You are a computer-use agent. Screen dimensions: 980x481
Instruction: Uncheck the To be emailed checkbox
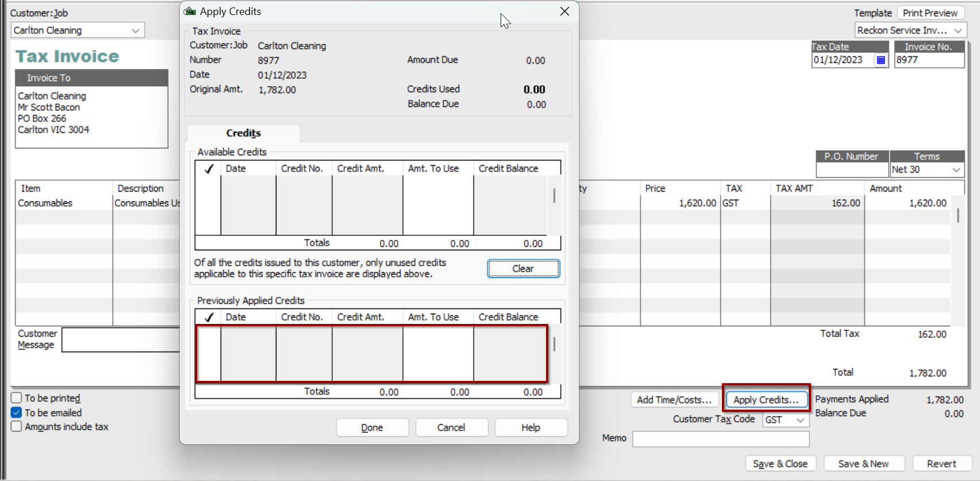16,413
